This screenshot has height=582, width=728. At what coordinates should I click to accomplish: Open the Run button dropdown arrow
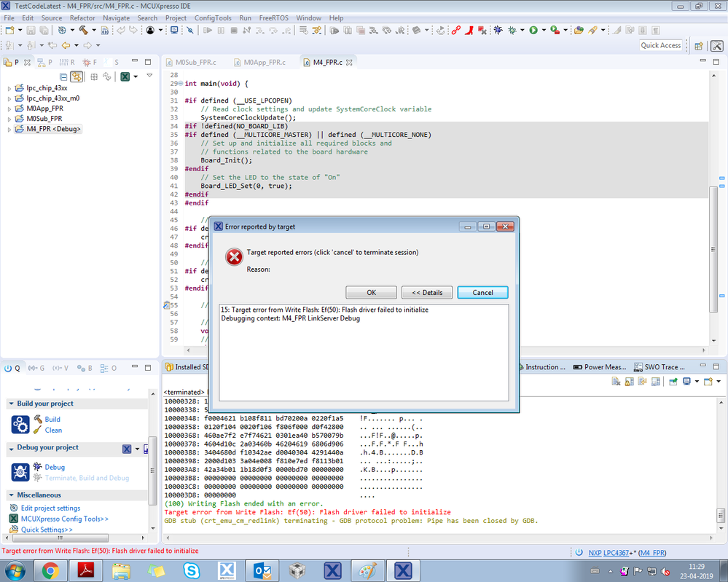pos(544,30)
